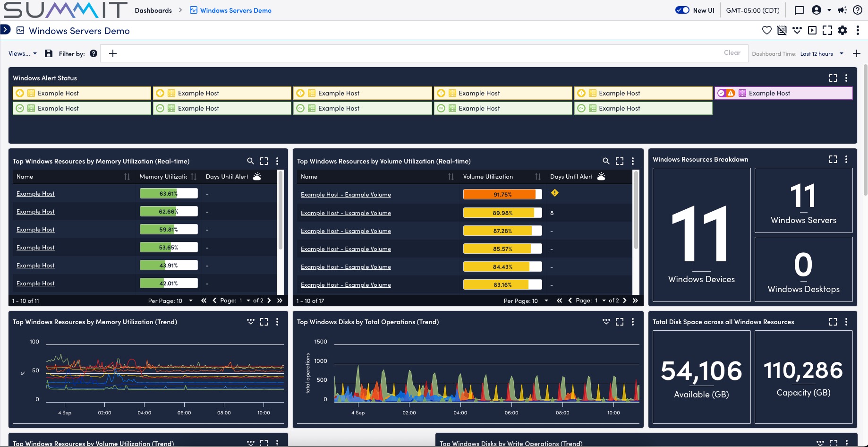Toggle the weather forecast icon in Volume Utilization column
The width and height of the screenshot is (868, 447).
tap(601, 176)
